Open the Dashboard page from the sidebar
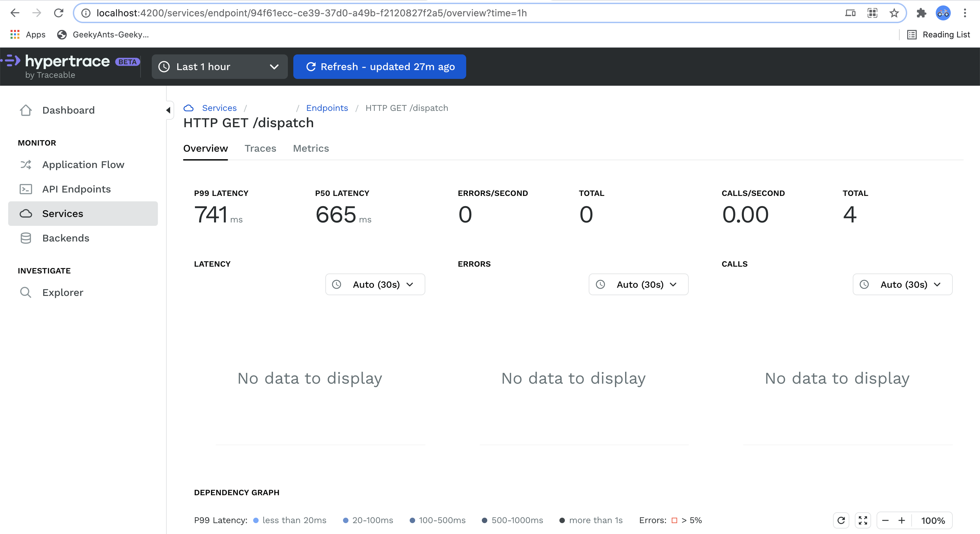980x534 pixels. [68, 110]
